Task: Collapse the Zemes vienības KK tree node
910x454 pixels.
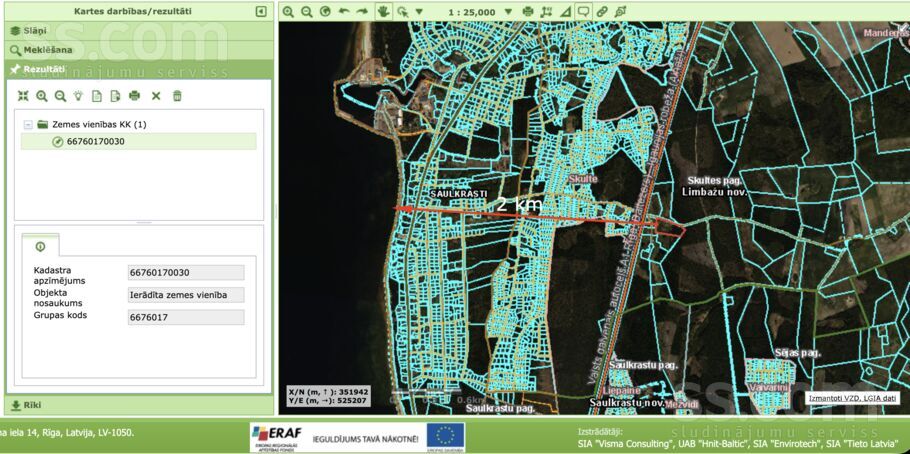Action: pos(28,124)
